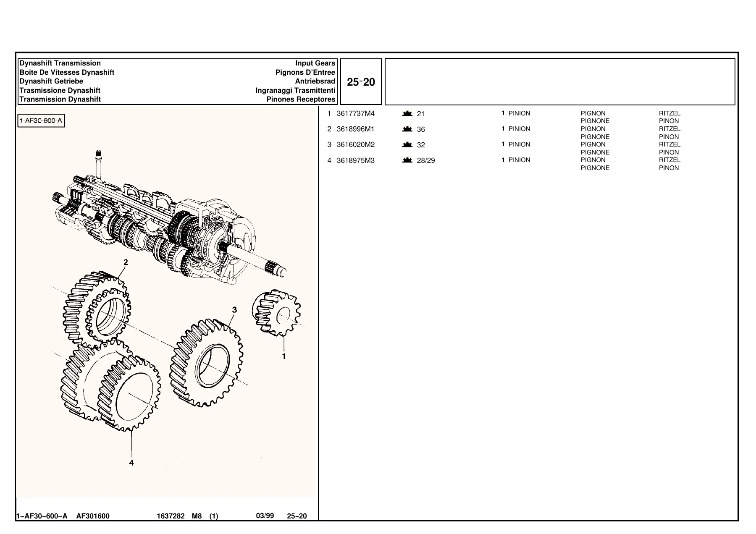Click callout number 2 above the top-left gear

(126, 262)
